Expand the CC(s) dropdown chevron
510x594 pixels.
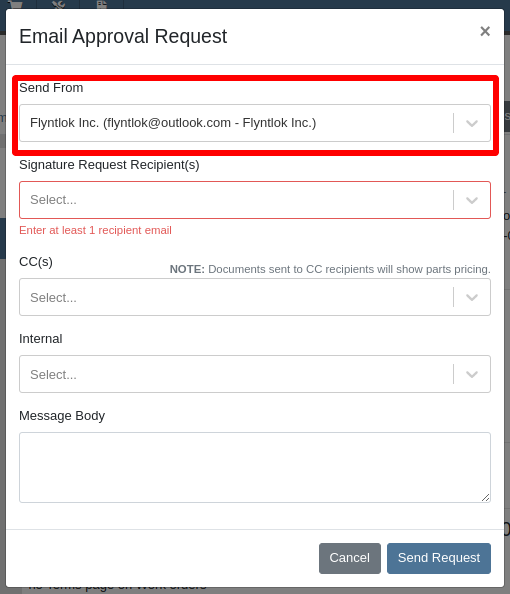tap(472, 297)
